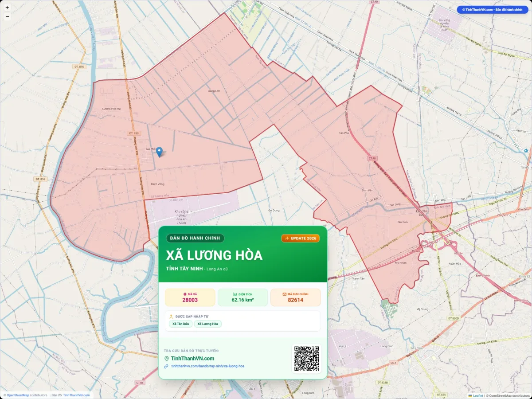Image resolution: width=532 pixels, height=399 pixels.
Task: Click the Lương Hòa Hạ map label
Action: [111, 109]
